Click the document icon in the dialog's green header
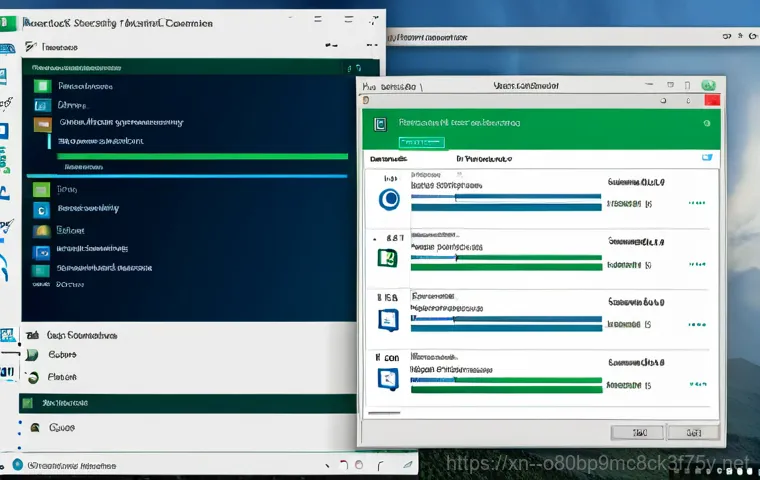This screenshot has height=480, width=760. click(x=380, y=125)
